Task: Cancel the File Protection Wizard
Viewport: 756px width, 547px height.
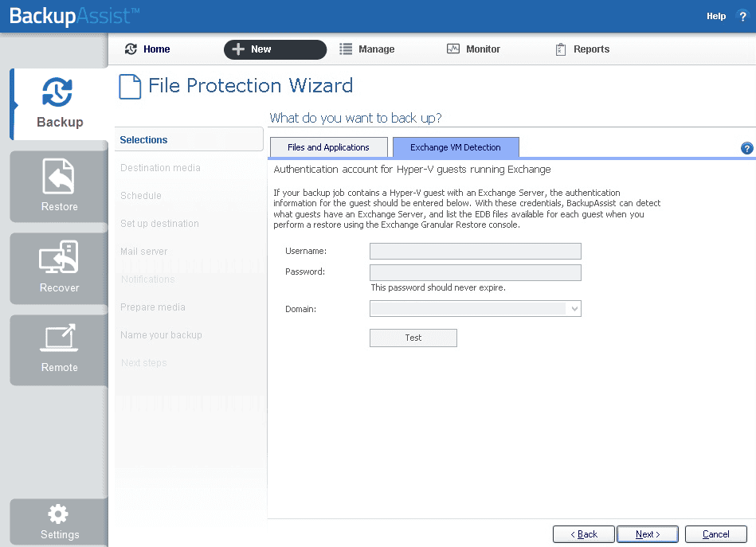Action: tap(715, 534)
